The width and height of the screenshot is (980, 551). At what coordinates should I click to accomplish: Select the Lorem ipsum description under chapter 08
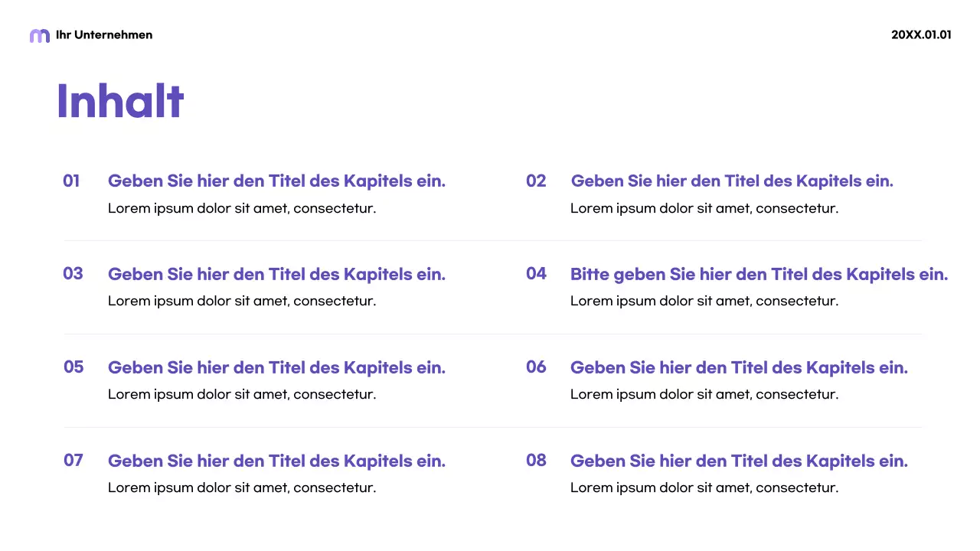(x=704, y=487)
